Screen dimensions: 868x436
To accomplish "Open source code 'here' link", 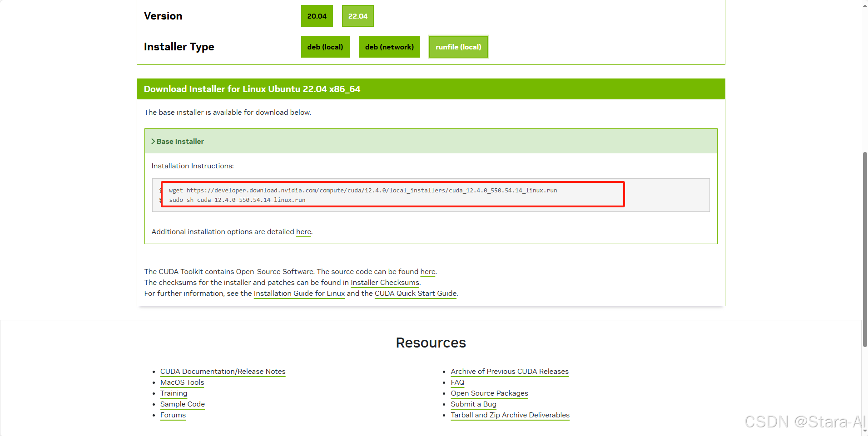I will pos(427,272).
